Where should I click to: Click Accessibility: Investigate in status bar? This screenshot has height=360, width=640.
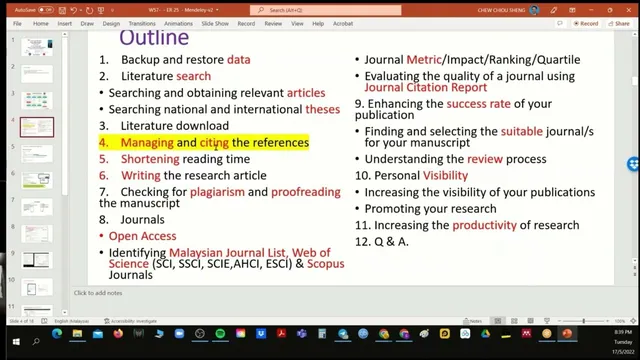130,321
